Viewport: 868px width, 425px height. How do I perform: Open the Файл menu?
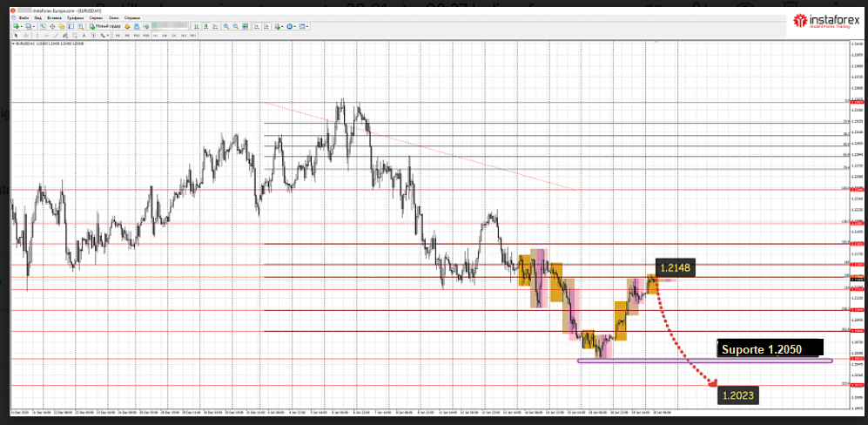pos(24,18)
